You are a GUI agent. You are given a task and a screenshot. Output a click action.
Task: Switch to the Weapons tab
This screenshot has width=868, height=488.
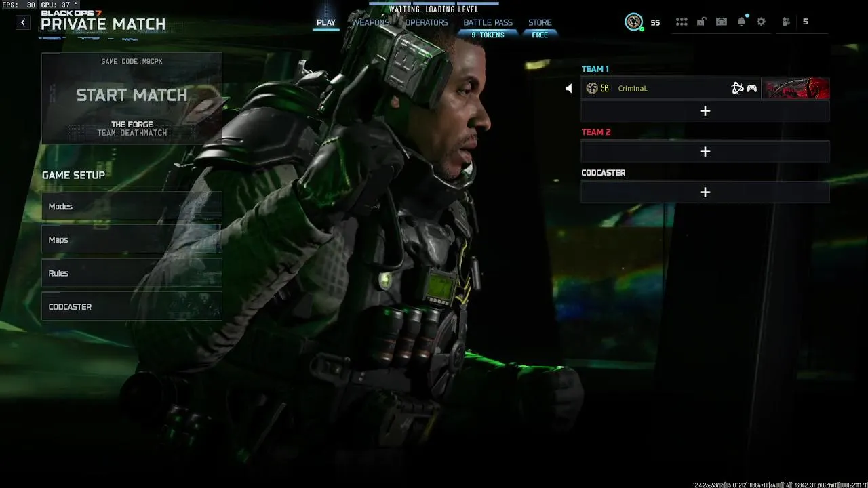pos(370,22)
